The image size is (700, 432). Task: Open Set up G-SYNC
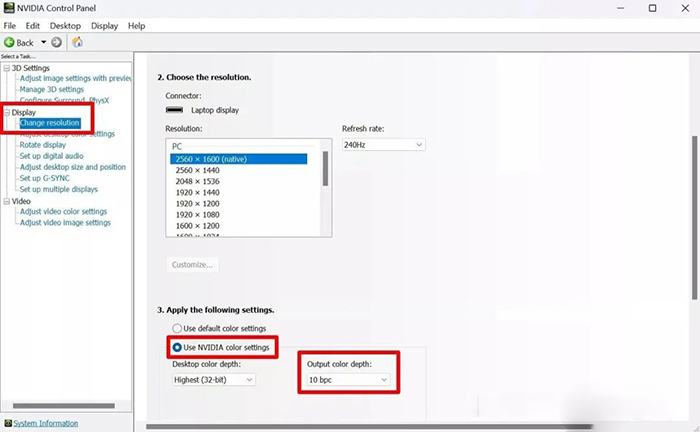point(45,178)
